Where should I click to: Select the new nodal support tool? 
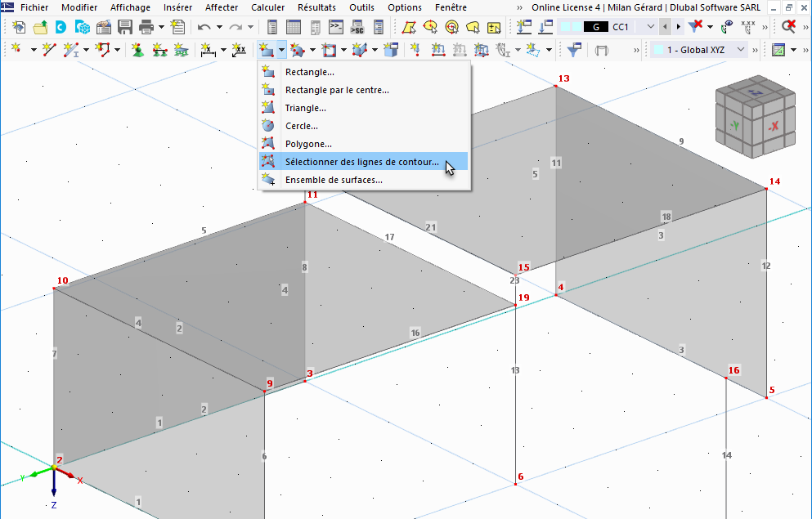point(137,50)
